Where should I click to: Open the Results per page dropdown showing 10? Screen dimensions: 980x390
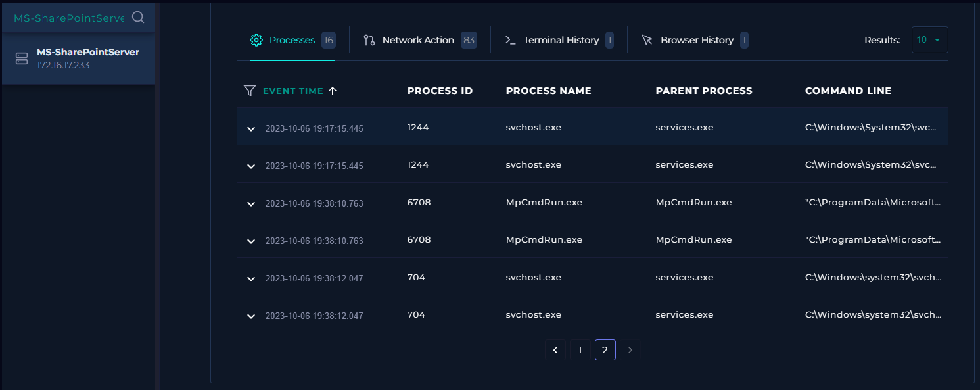click(x=930, y=40)
